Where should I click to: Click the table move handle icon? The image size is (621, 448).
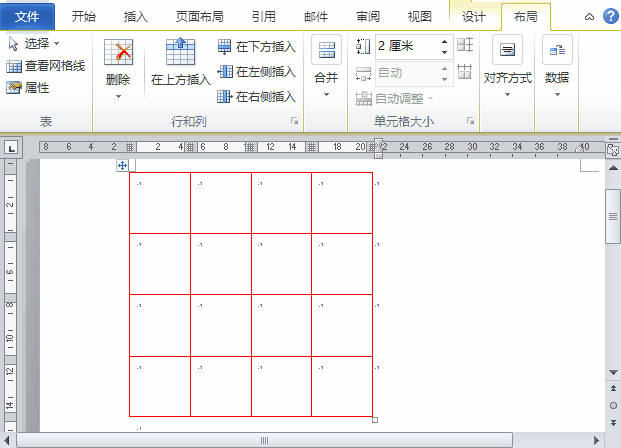click(122, 166)
